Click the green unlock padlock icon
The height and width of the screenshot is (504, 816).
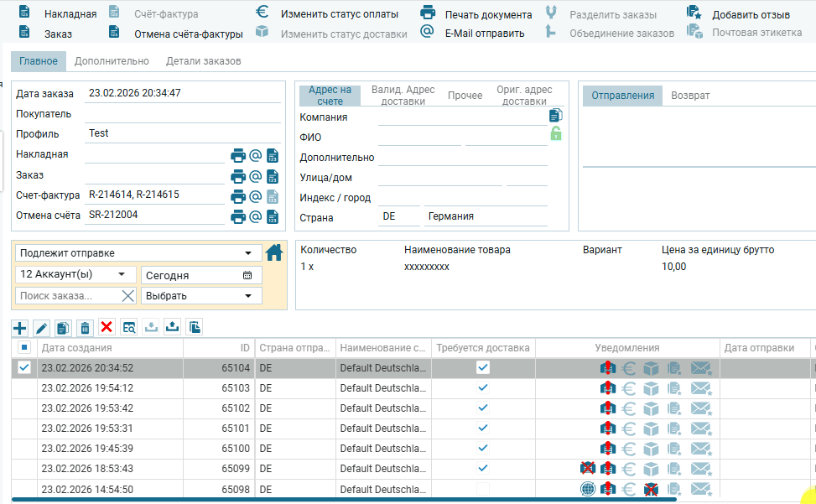555,134
